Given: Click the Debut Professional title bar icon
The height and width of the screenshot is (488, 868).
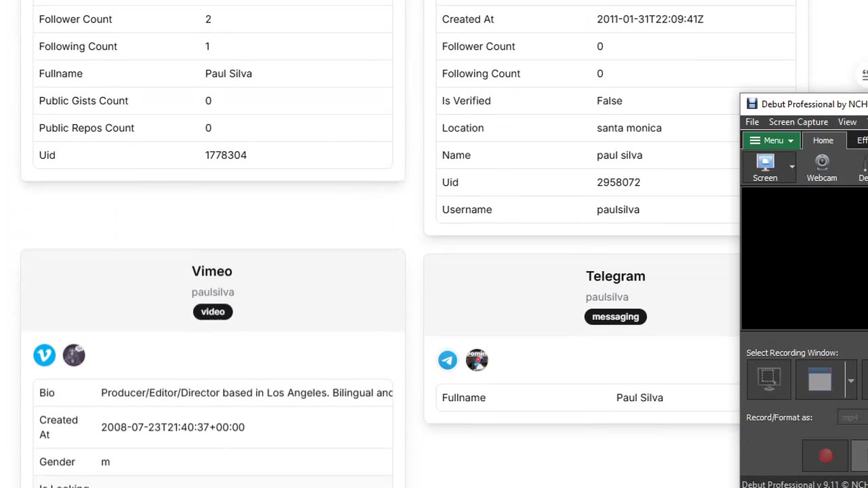Looking at the screenshot, I should 752,104.
